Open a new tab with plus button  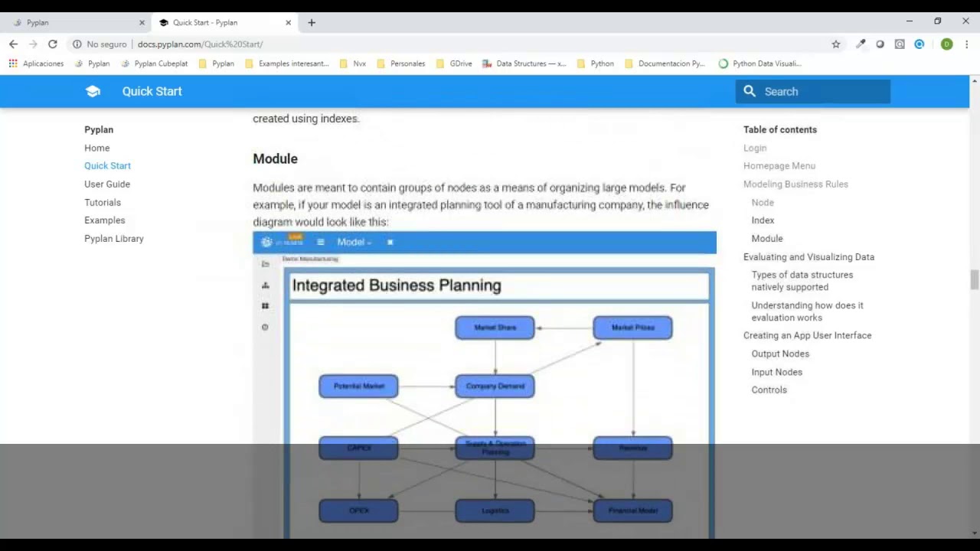click(x=312, y=23)
